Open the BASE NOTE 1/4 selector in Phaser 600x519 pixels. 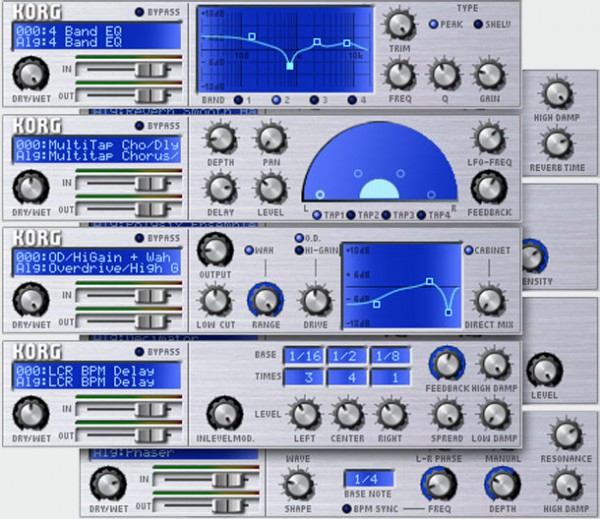368,479
